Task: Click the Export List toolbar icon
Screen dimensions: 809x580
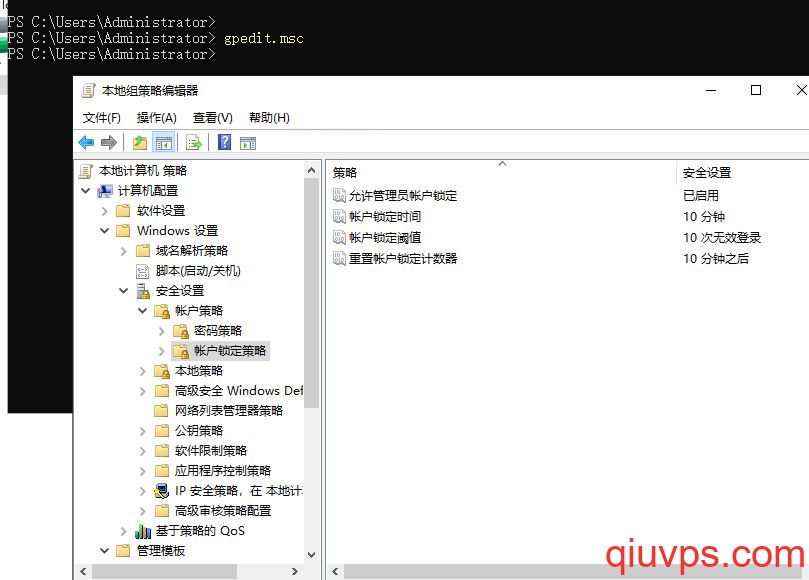Action: click(194, 143)
